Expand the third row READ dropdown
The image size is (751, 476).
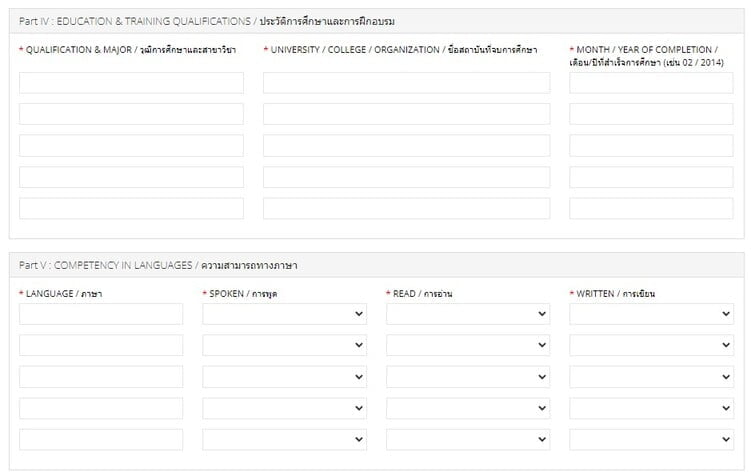tap(468, 376)
